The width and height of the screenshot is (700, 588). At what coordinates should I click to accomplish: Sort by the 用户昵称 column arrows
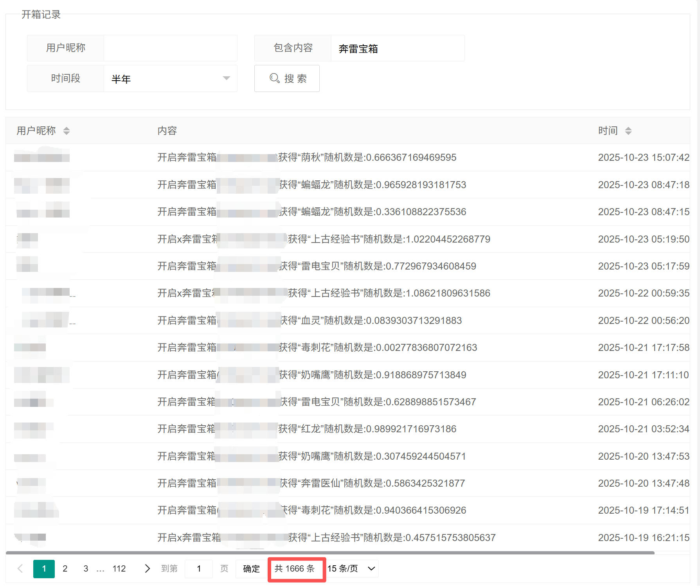click(67, 131)
